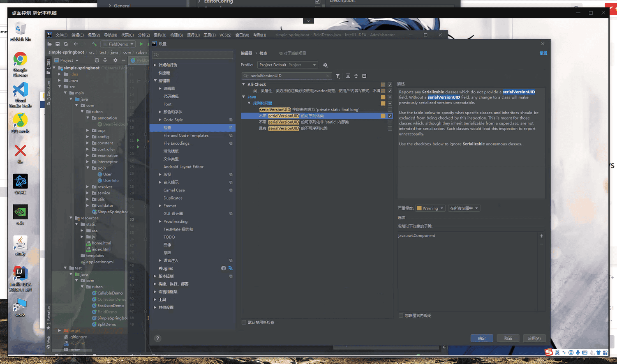Enable the 忽略匿名内部类 checkbox
617x364 pixels.
coord(401,316)
